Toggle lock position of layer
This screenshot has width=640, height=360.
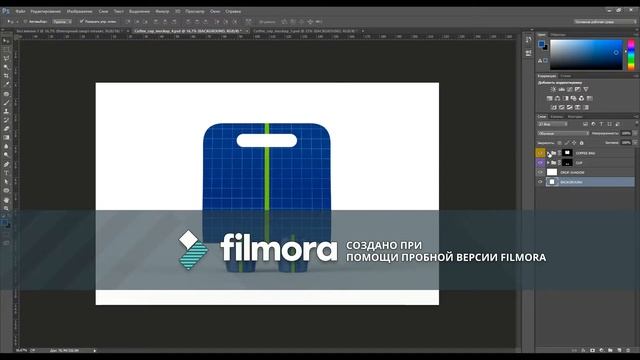[x=574, y=143]
